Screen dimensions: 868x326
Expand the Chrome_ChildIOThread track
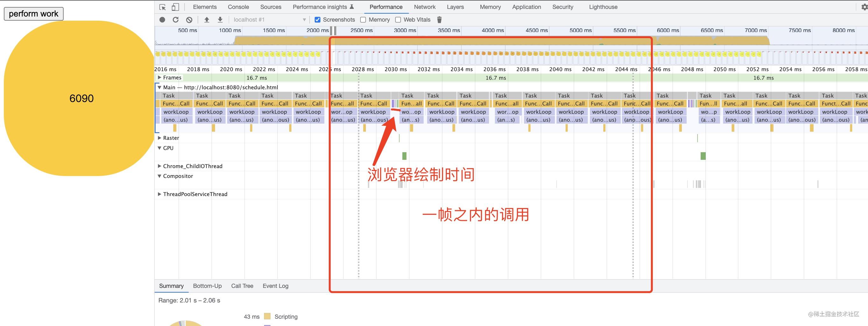pos(159,166)
